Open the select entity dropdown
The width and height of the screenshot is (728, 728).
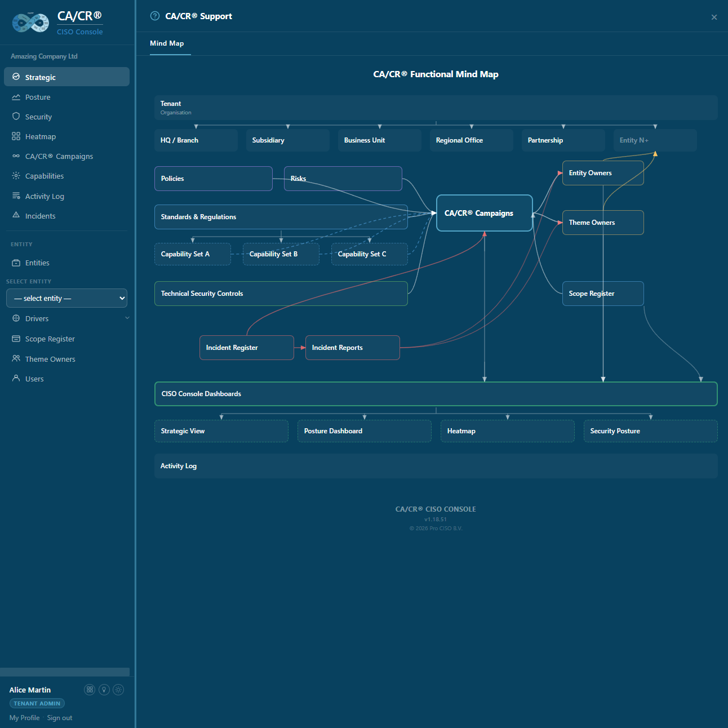(x=66, y=298)
